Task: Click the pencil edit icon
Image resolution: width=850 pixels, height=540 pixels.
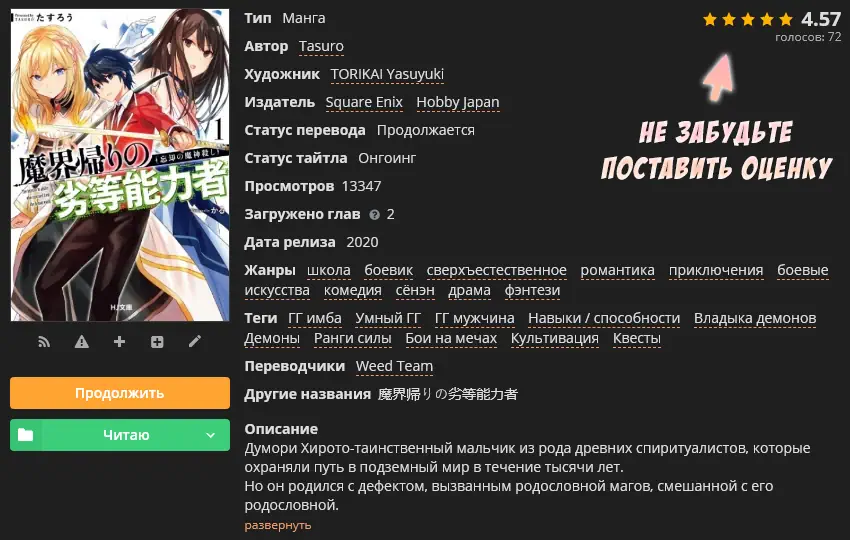Action: click(195, 342)
